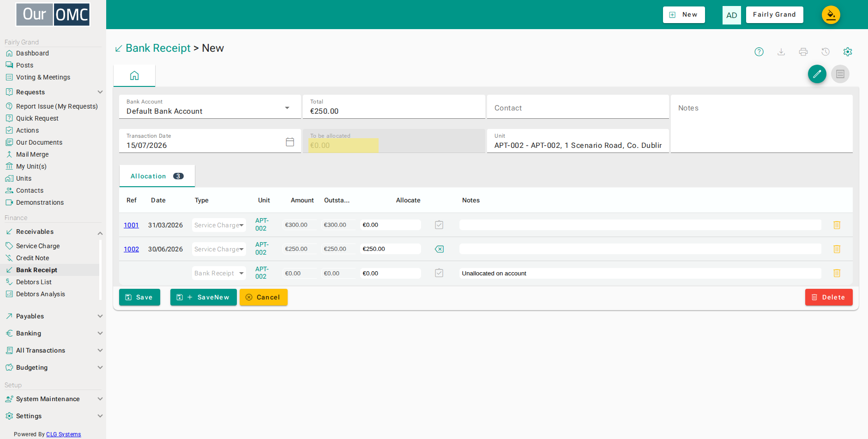Screen dimensions: 868x439
Task: Click the New button in top bar
Action: [684, 15]
